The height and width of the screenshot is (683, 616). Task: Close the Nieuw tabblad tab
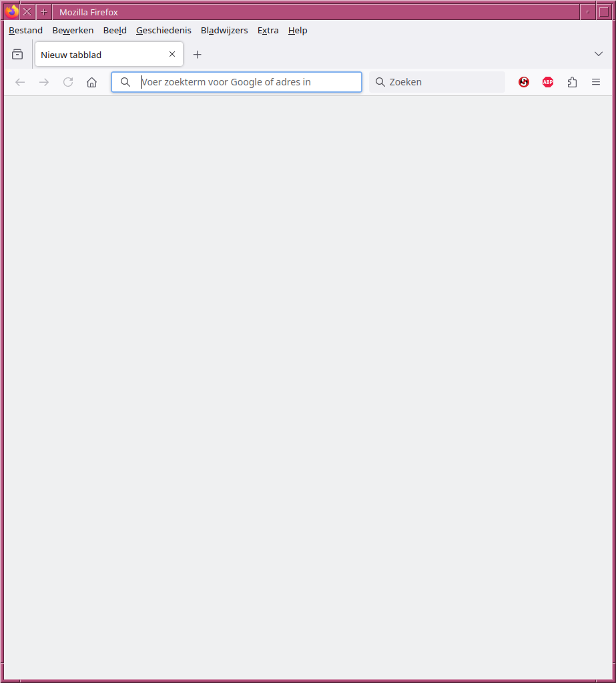(172, 55)
